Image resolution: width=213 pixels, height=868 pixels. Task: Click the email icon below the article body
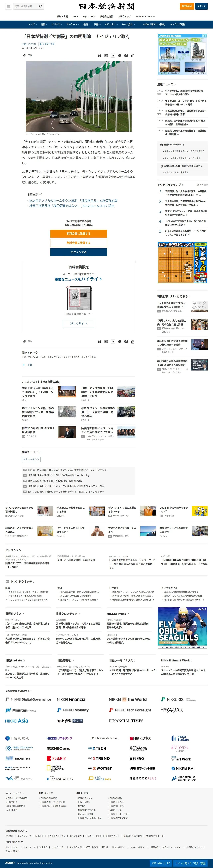click(106, 341)
